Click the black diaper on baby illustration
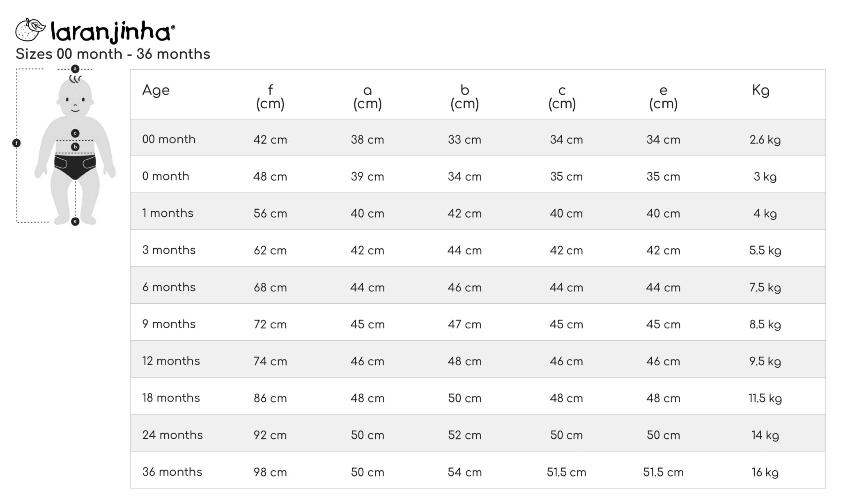 (75, 166)
